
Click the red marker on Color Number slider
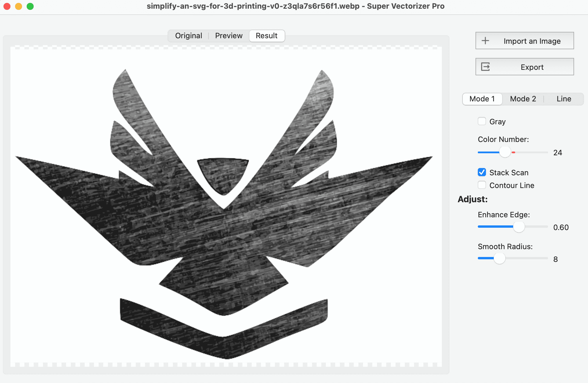[x=513, y=152]
